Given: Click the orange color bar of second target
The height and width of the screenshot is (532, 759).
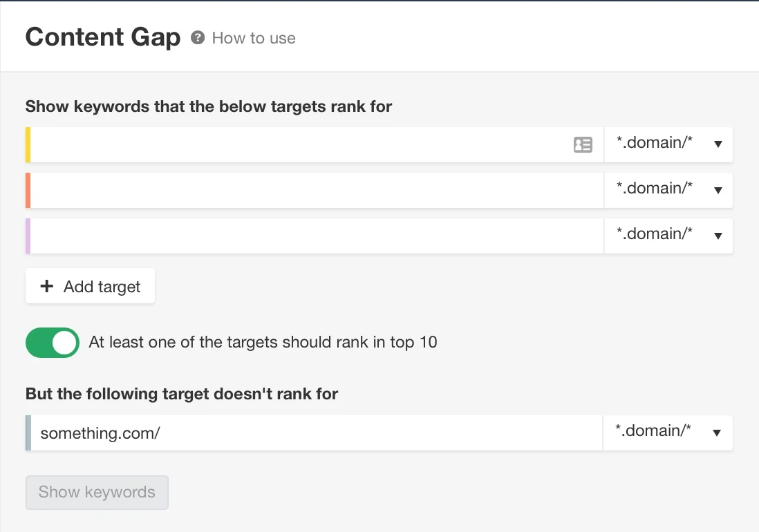Looking at the screenshot, I should (28, 190).
